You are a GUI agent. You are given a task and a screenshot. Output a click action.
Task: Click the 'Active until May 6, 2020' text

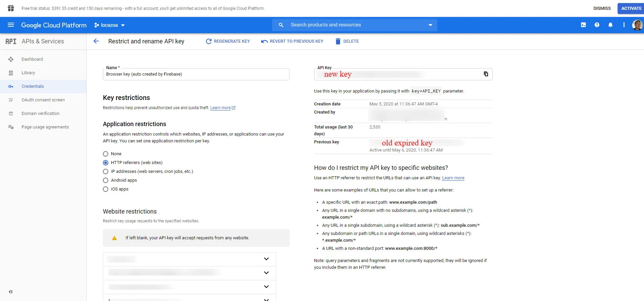(x=406, y=150)
